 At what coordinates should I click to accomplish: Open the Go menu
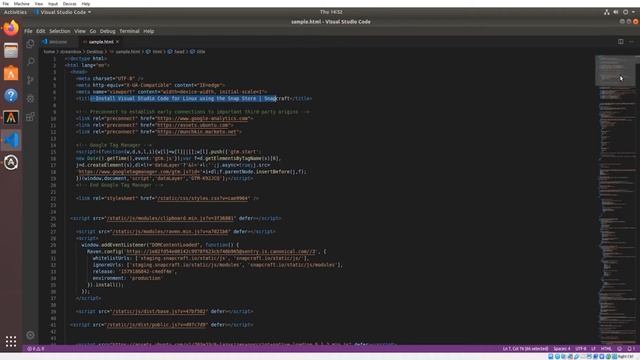(x=93, y=31)
